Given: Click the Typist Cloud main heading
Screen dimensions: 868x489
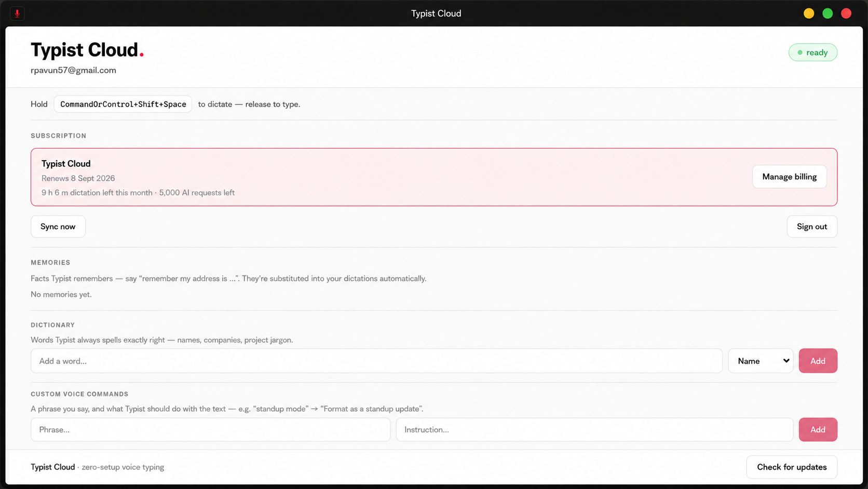Looking at the screenshot, I should [x=87, y=50].
